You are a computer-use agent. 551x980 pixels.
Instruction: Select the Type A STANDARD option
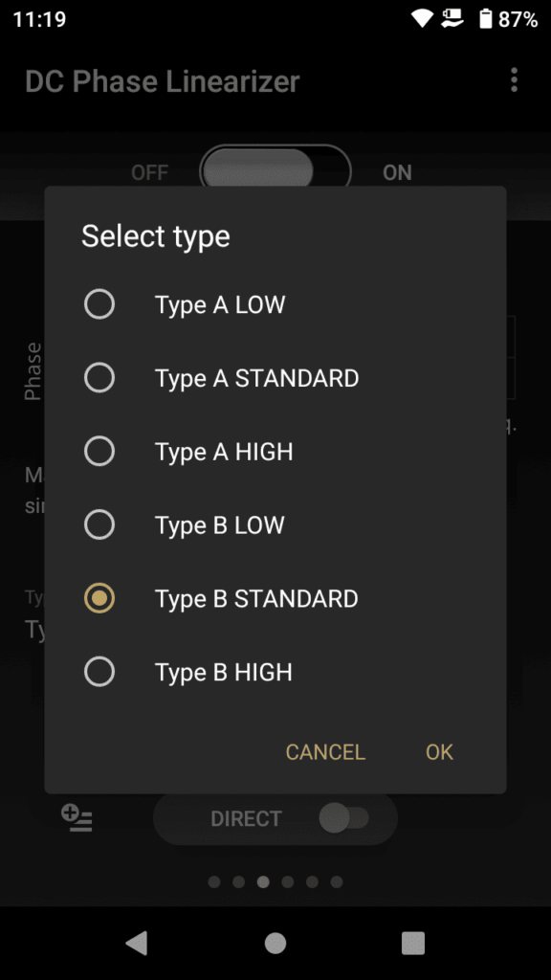99,377
